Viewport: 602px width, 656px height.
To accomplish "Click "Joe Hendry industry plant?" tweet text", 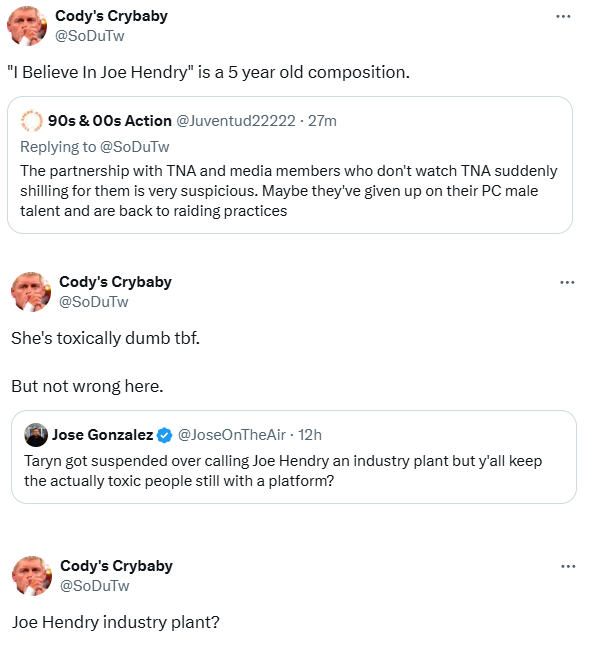I will click(x=115, y=622).
